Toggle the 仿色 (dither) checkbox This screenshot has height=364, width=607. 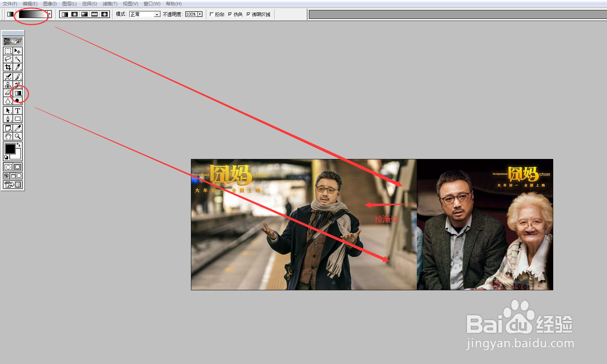pos(230,14)
